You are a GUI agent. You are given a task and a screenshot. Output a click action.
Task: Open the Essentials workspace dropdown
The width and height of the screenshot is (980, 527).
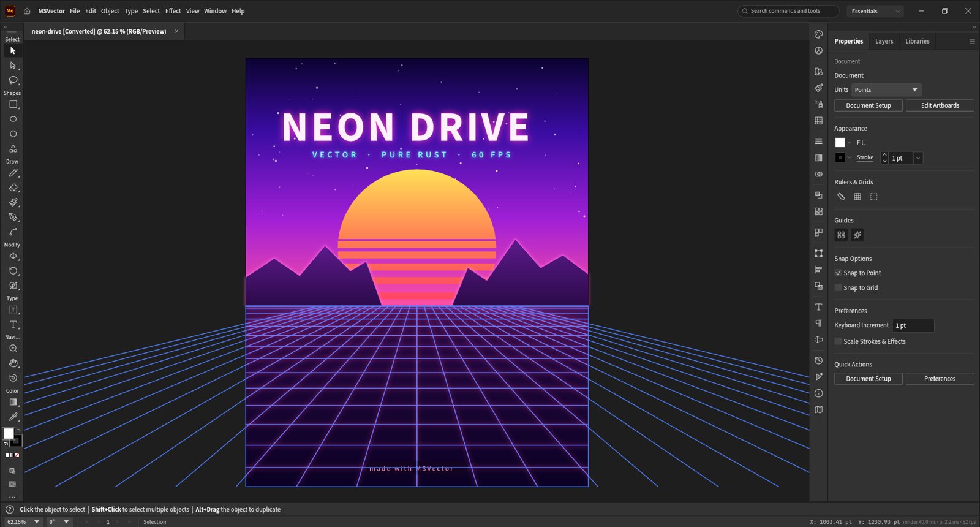pyautogui.click(x=875, y=11)
